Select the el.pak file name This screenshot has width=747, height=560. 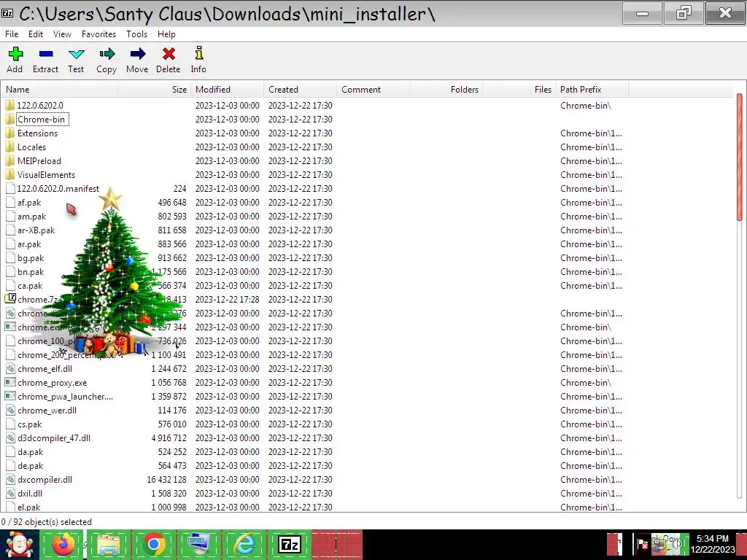(28, 507)
